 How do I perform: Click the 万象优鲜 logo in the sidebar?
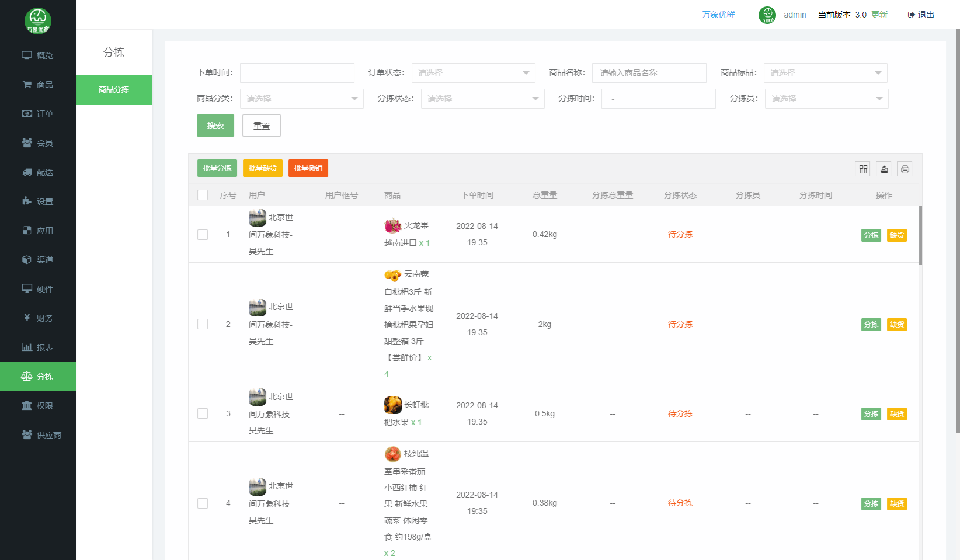tap(38, 21)
